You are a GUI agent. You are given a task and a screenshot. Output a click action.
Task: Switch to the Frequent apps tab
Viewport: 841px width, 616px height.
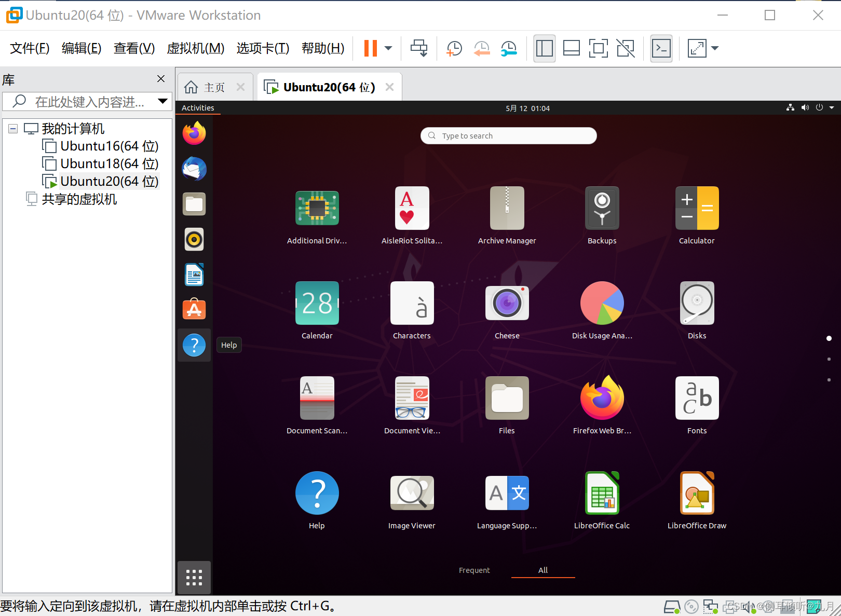click(x=474, y=570)
